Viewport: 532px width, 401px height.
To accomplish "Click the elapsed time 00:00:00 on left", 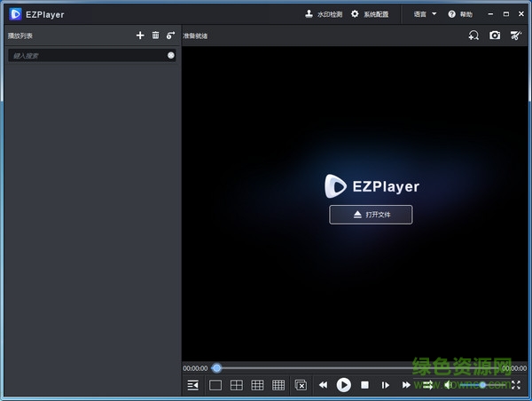I will (195, 368).
